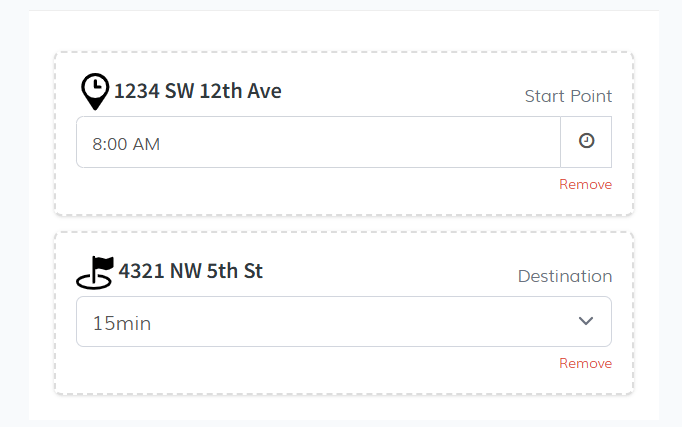The width and height of the screenshot is (682, 427).
Task: Focus the start time field showing 8:00 AM
Action: 318,143
